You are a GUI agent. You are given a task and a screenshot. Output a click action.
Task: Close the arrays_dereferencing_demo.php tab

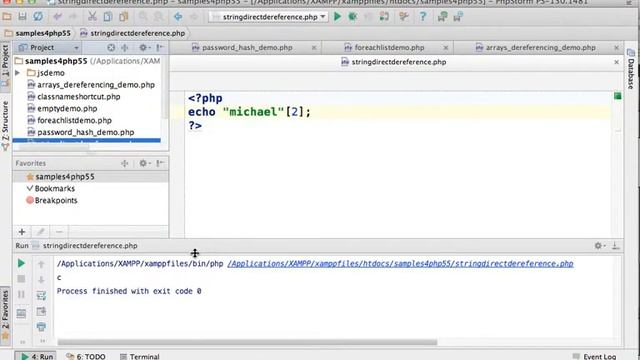[x=616, y=48]
